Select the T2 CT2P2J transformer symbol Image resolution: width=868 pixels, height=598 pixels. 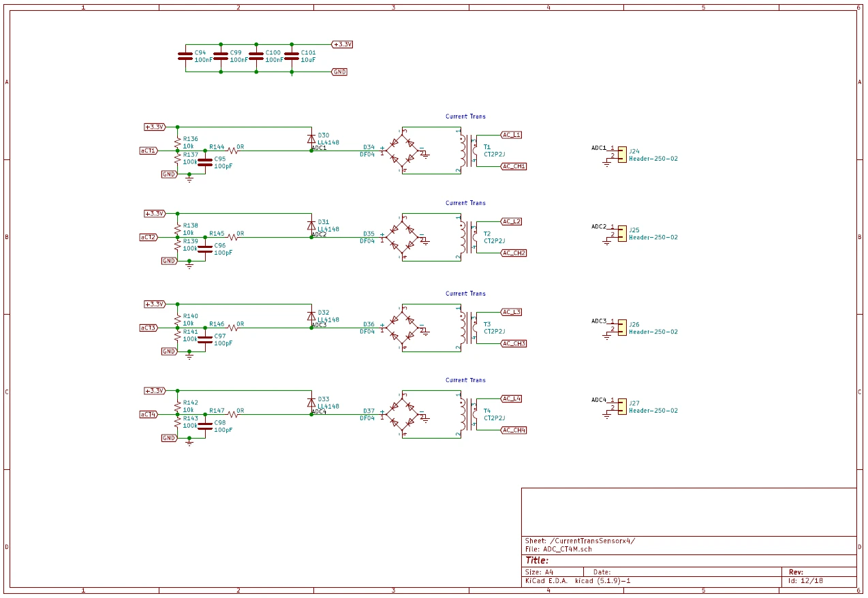click(x=469, y=237)
